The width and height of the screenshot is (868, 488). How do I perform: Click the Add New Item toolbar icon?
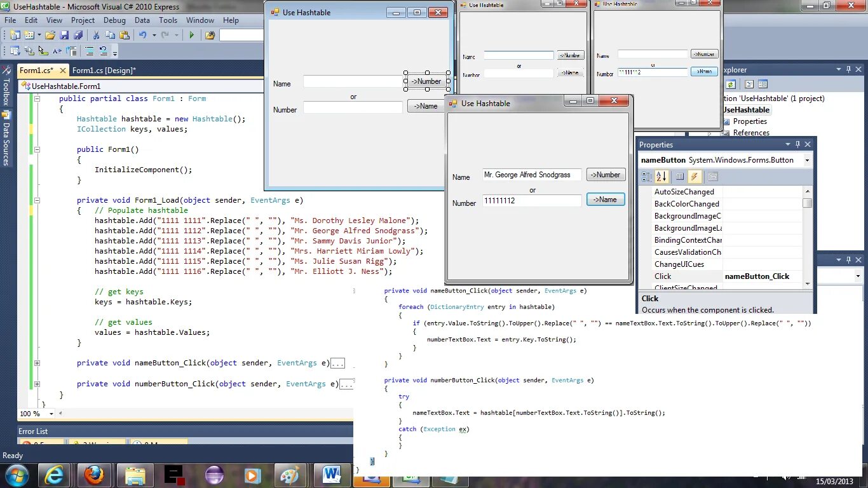click(29, 35)
